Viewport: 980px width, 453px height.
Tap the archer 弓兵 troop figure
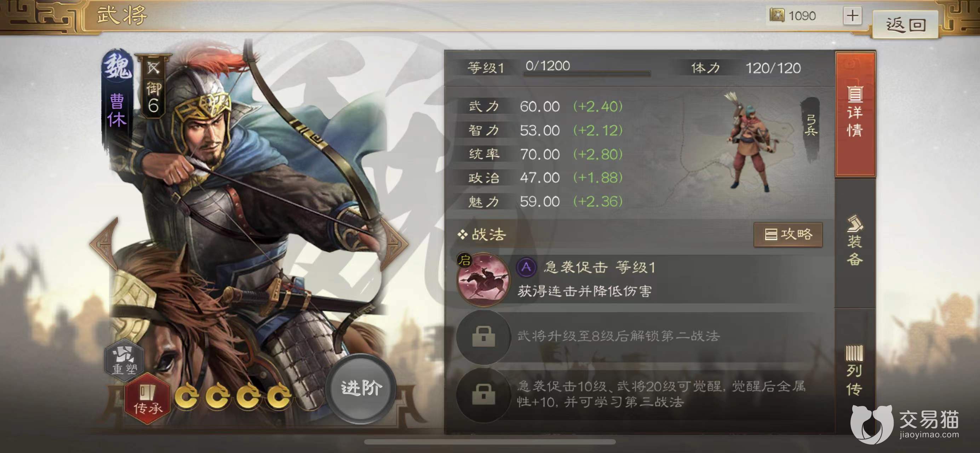tap(750, 143)
